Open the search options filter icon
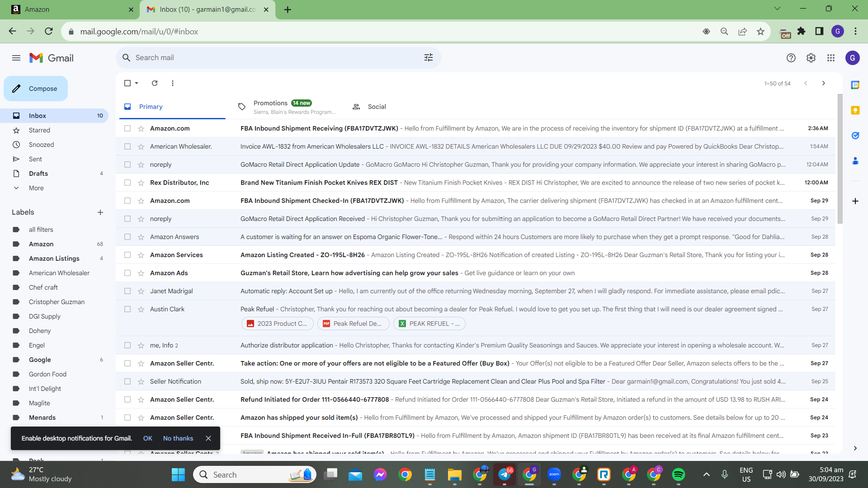 [429, 58]
